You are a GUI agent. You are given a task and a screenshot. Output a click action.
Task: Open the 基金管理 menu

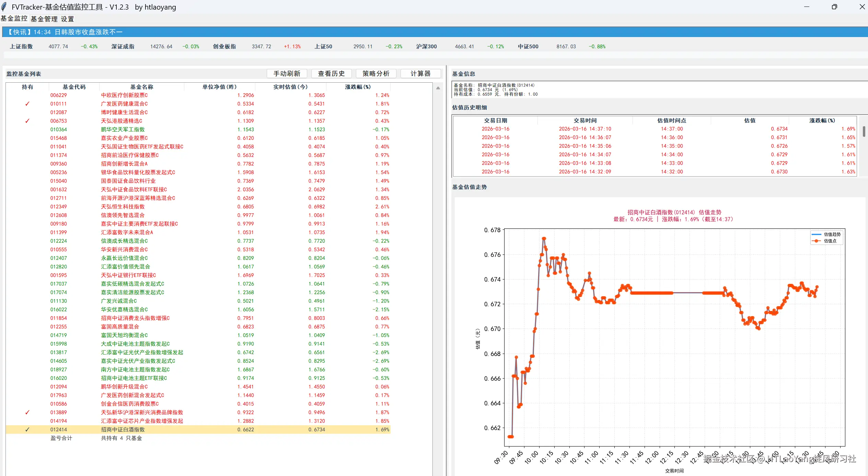[44, 19]
